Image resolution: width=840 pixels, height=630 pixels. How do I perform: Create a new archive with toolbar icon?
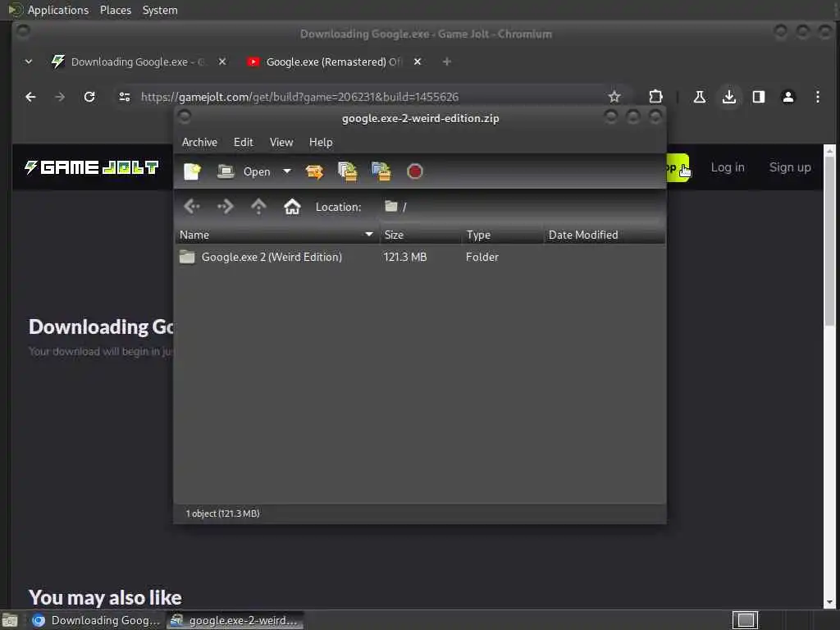click(192, 171)
